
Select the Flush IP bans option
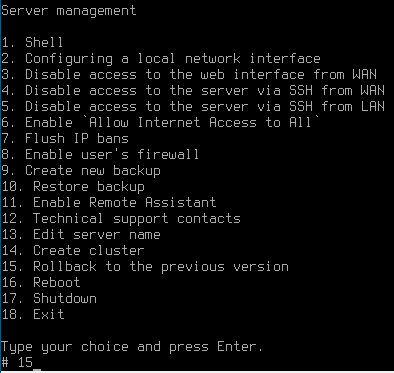(x=65, y=138)
